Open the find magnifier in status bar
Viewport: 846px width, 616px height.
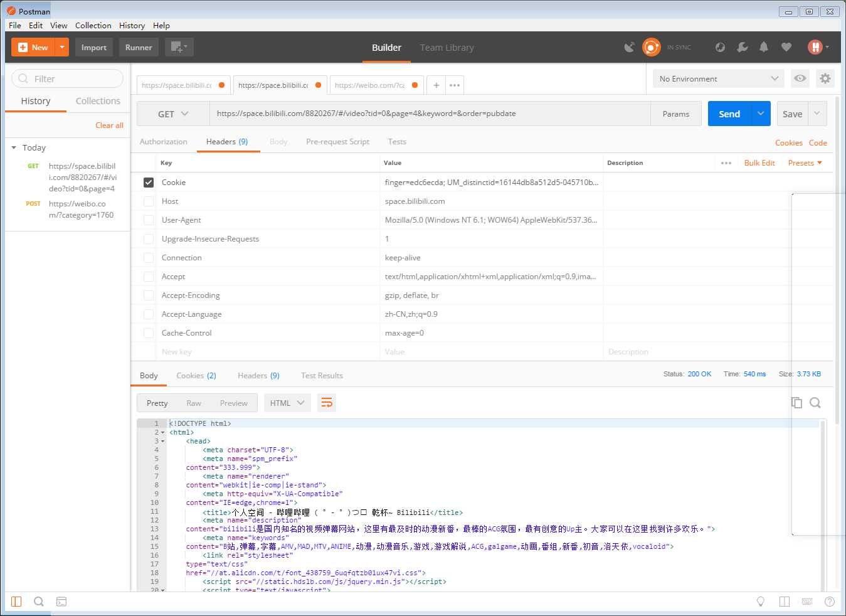pos(39,602)
